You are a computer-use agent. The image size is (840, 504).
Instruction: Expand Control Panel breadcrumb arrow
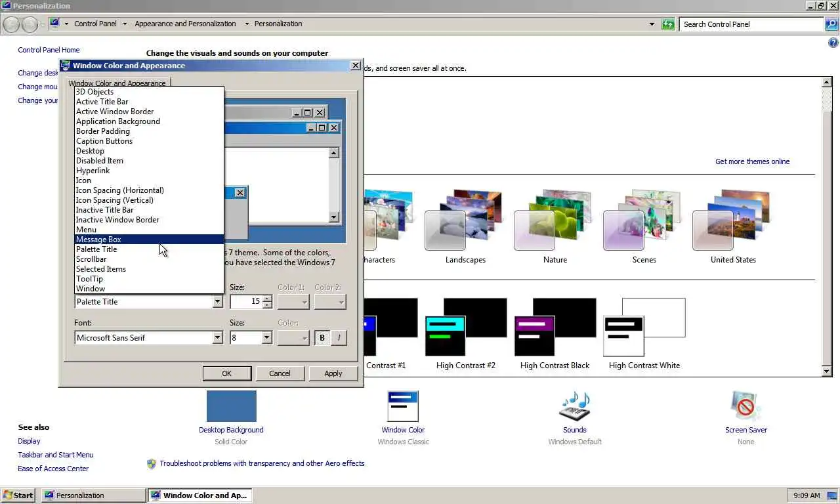coord(125,24)
